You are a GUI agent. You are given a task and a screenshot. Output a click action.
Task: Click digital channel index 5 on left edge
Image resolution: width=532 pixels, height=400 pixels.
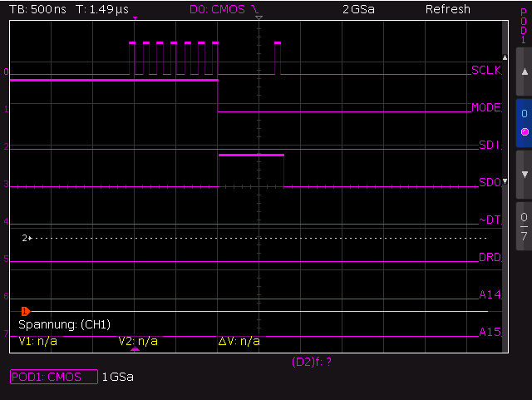[x=6, y=259]
